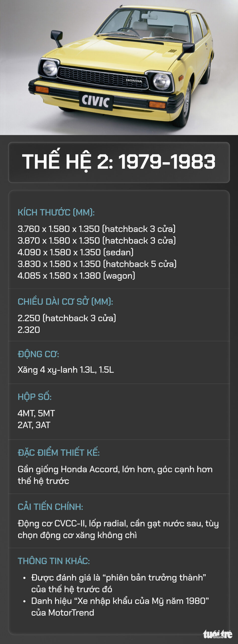The image size is (238, 644).
Task: Select the "KÍCH THƯỚC (MM):" heading
Action: (56, 212)
